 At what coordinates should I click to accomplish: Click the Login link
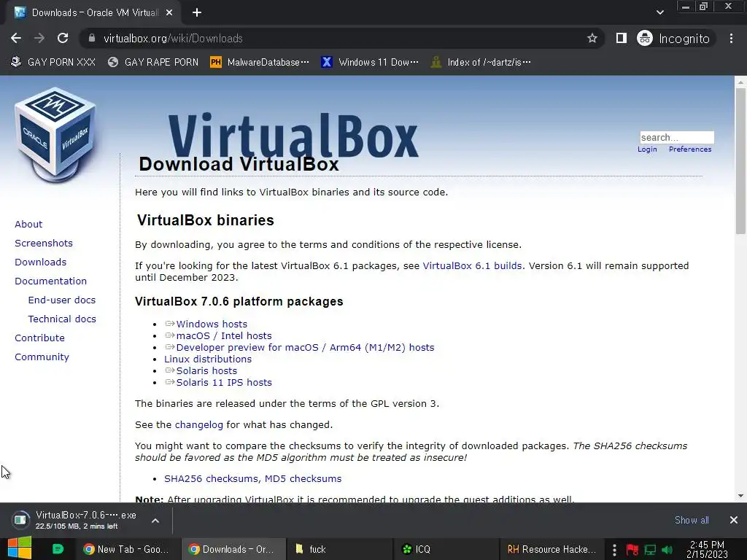(x=647, y=149)
